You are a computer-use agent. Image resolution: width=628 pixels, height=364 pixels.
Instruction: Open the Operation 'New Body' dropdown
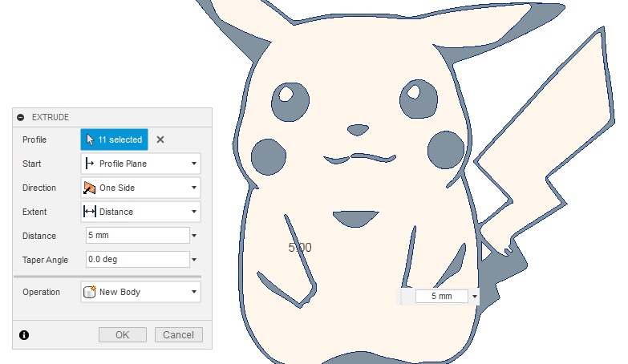click(140, 292)
